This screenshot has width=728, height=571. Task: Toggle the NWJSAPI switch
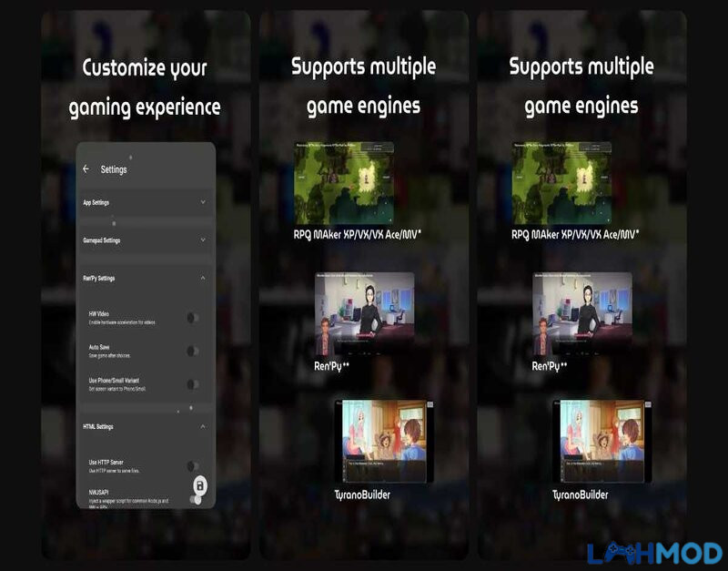(196, 499)
